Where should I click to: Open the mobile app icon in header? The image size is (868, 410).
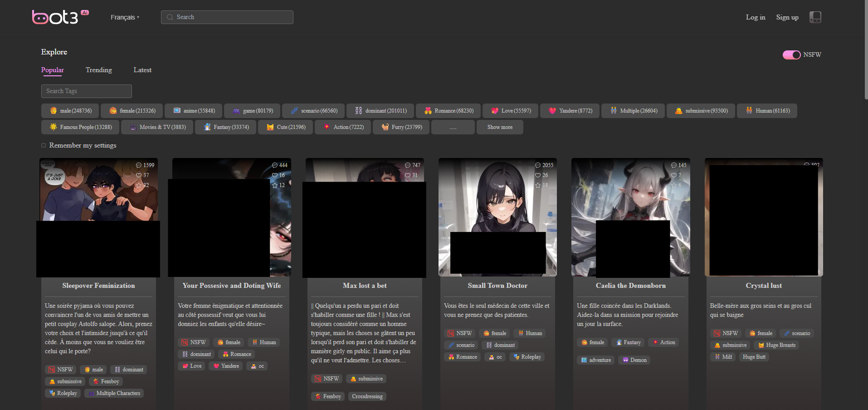pyautogui.click(x=815, y=17)
